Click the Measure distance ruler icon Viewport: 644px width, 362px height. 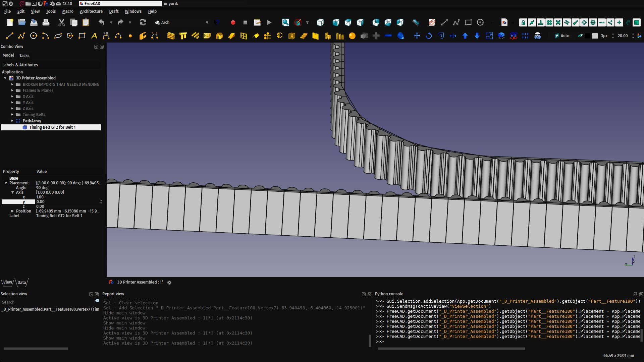click(x=416, y=22)
